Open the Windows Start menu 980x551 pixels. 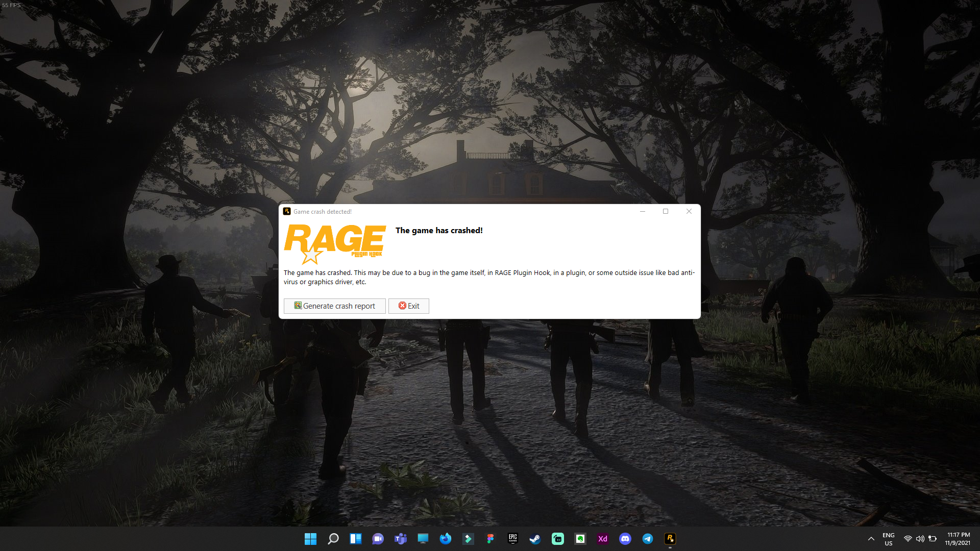tap(310, 539)
